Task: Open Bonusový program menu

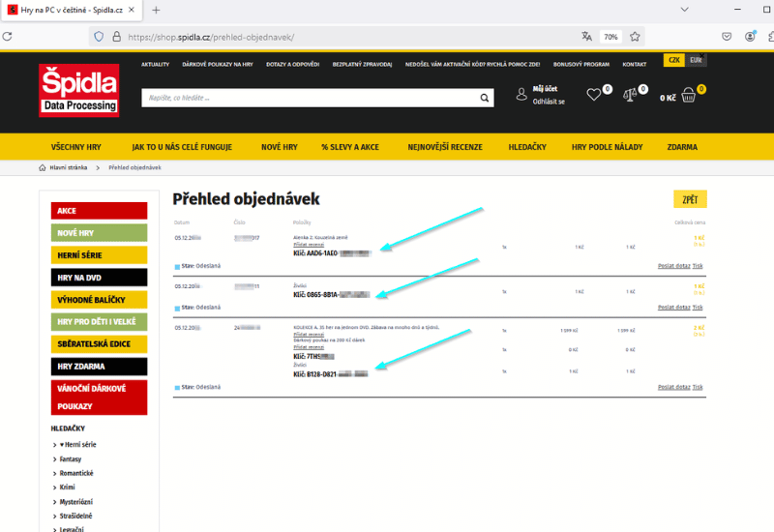Action: click(581, 64)
